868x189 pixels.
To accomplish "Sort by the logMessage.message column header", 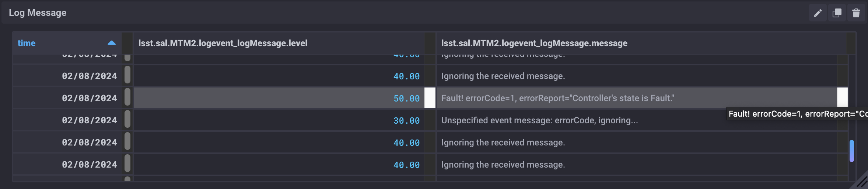I will pos(534,43).
